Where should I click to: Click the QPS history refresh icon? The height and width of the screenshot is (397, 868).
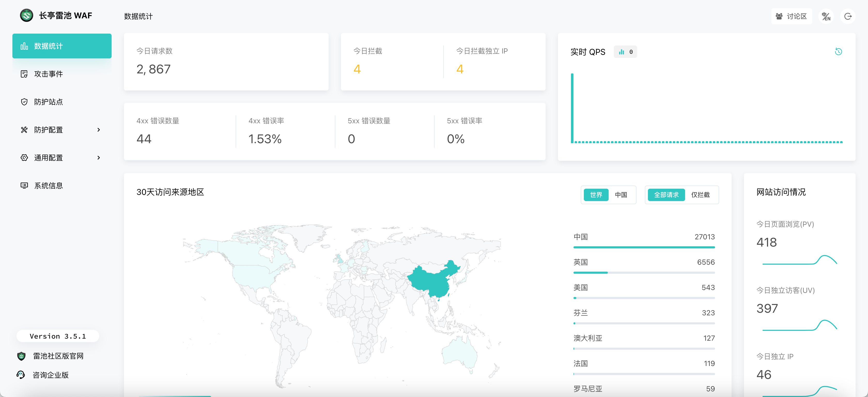click(x=838, y=51)
